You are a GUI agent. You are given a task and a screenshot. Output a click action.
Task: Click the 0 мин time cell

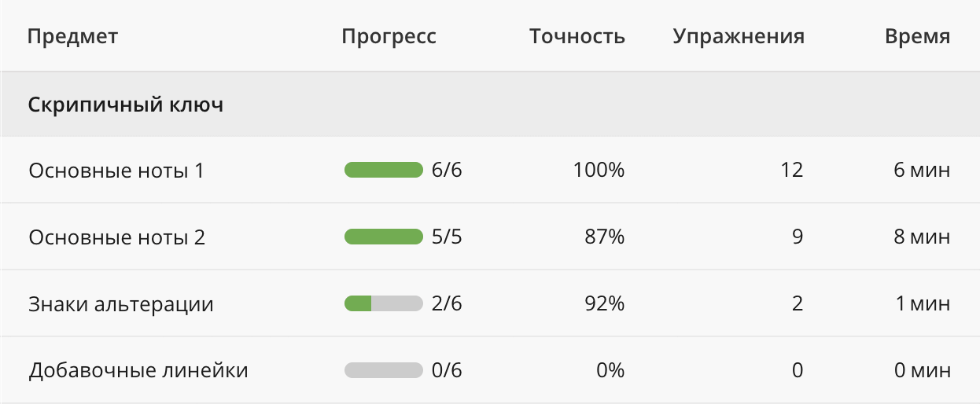pos(922,370)
